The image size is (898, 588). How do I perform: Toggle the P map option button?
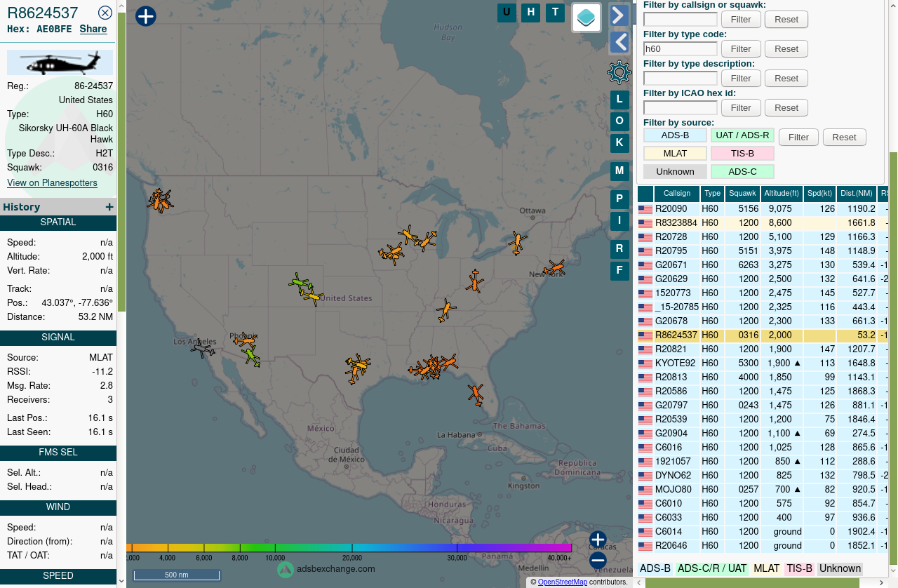(x=619, y=199)
